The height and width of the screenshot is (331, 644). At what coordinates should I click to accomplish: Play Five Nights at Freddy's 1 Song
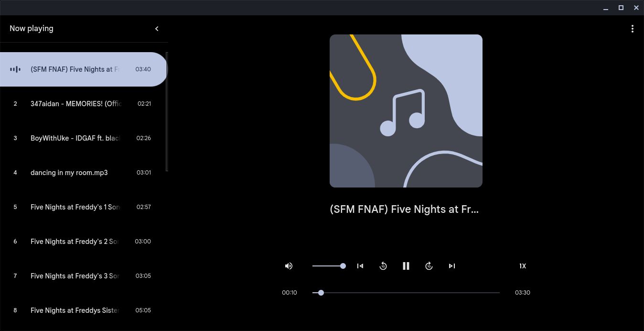[84, 207]
